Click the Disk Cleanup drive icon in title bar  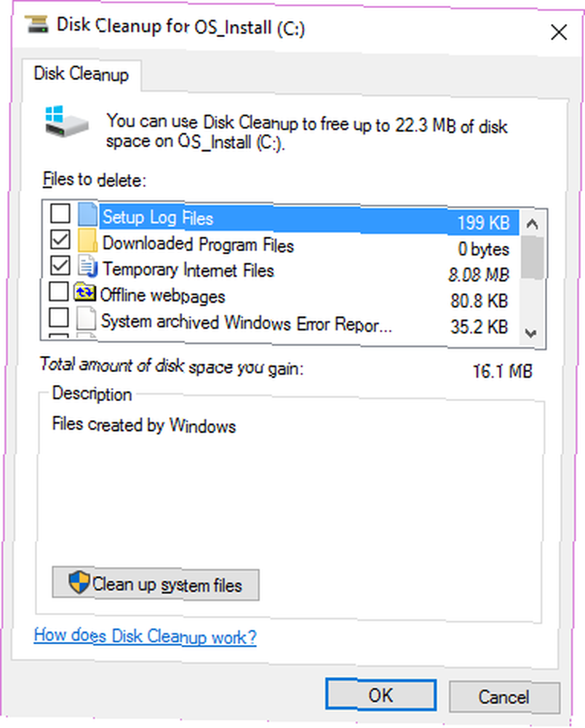click(36, 24)
